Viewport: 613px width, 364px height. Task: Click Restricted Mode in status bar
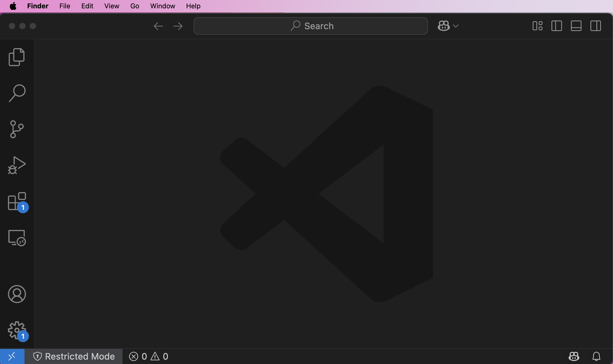click(x=74, y=356)
